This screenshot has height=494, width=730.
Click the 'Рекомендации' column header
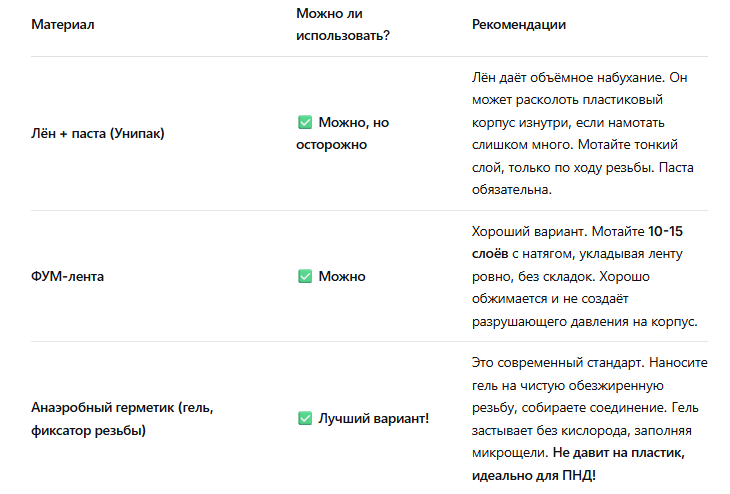pyautogui.click(x=519, y=24)
